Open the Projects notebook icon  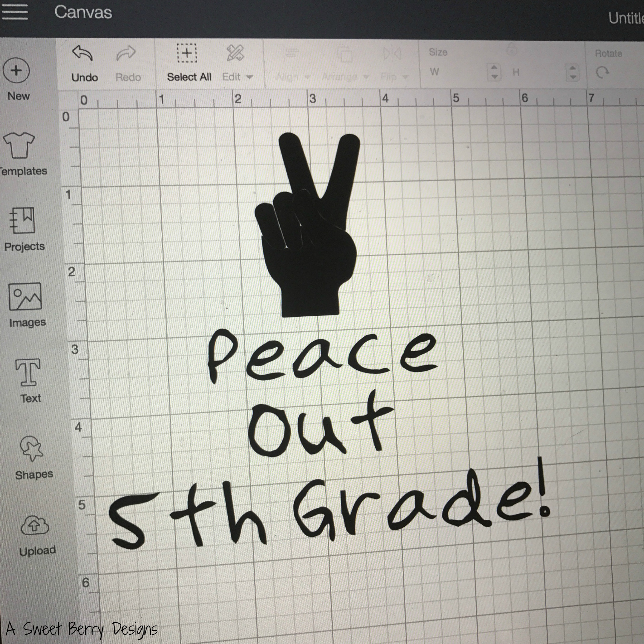click(22, 220)
